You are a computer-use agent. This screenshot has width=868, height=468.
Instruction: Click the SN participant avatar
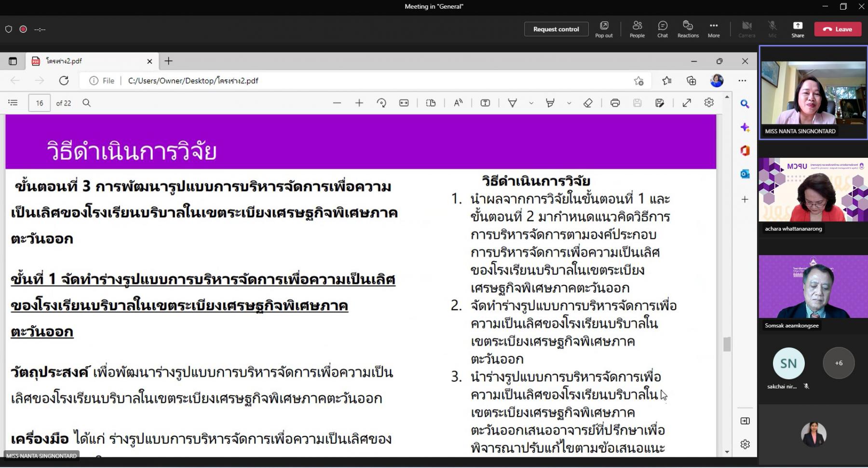point(788,363)
